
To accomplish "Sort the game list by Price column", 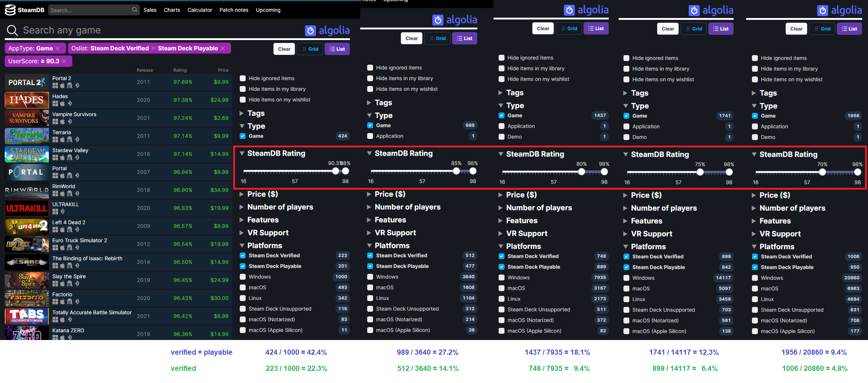I will (x=223, y=70).
